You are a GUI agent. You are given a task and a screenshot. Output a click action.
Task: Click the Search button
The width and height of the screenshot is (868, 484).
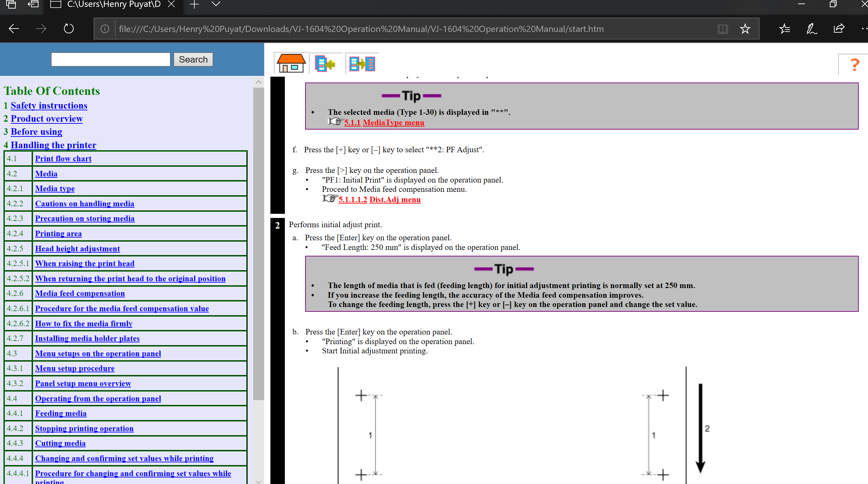click(x=193, y=59)
